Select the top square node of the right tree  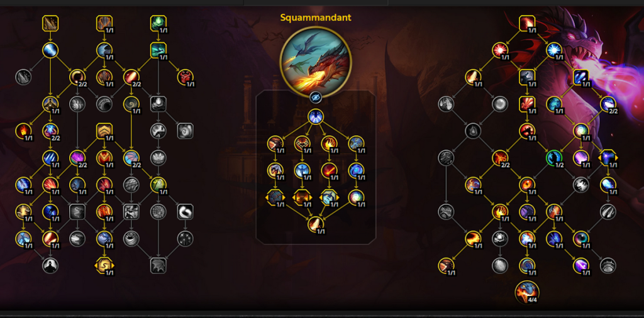527,23
